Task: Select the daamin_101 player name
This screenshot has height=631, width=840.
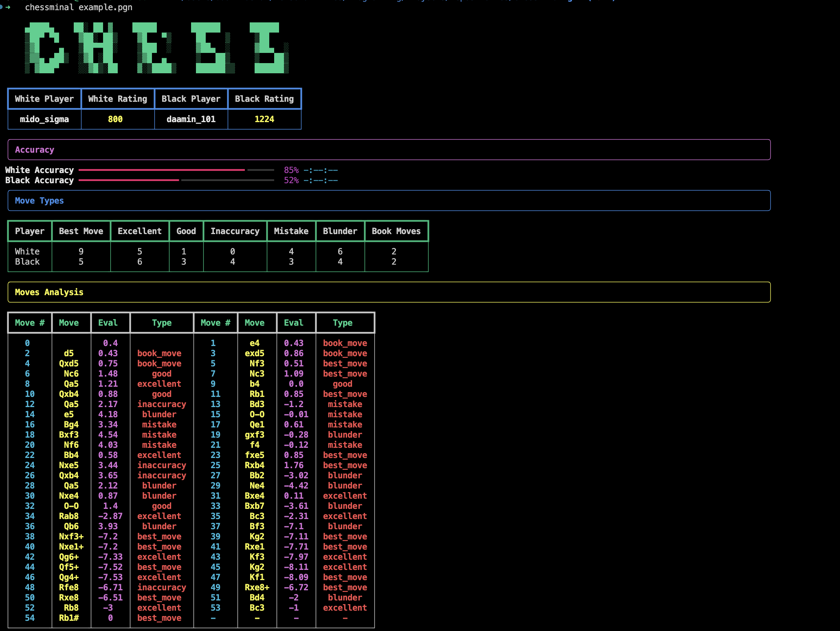Action: tap(191, 119)
